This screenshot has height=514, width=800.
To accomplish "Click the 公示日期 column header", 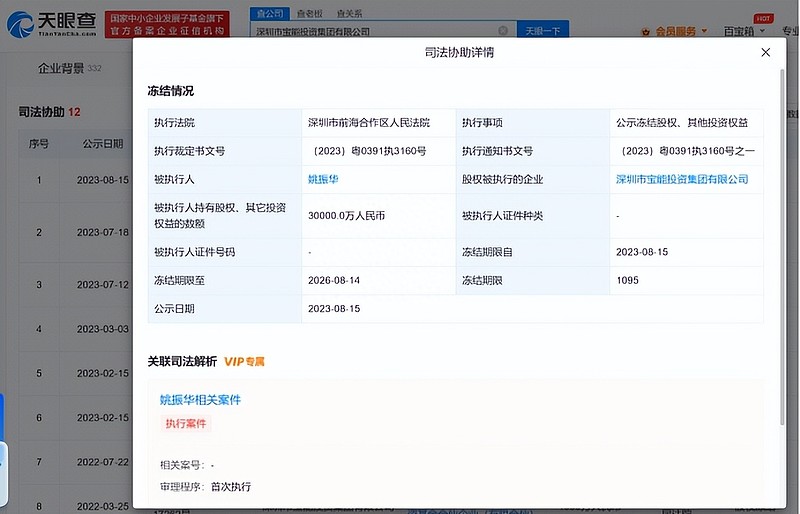I will tap(103, 144).
